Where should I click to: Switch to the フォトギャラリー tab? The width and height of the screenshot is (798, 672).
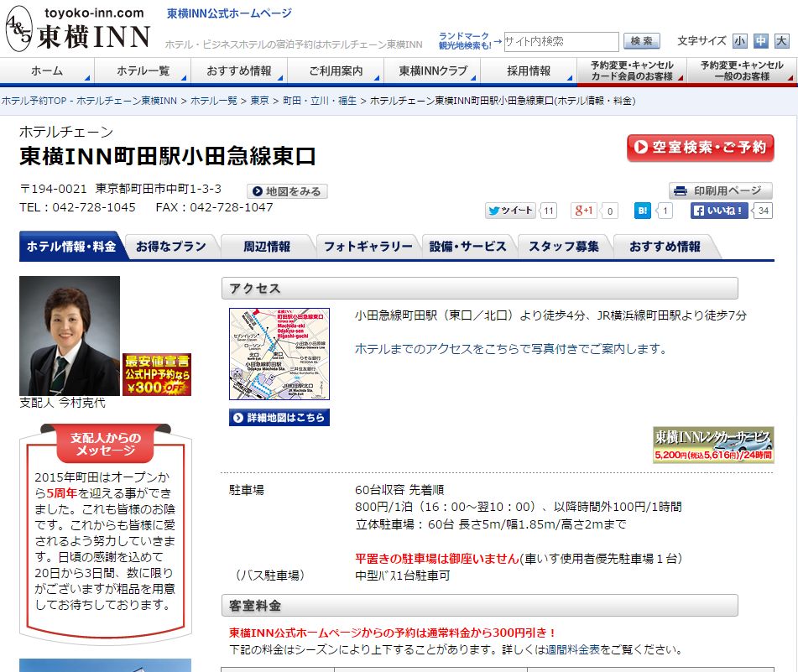click(368, 247)
